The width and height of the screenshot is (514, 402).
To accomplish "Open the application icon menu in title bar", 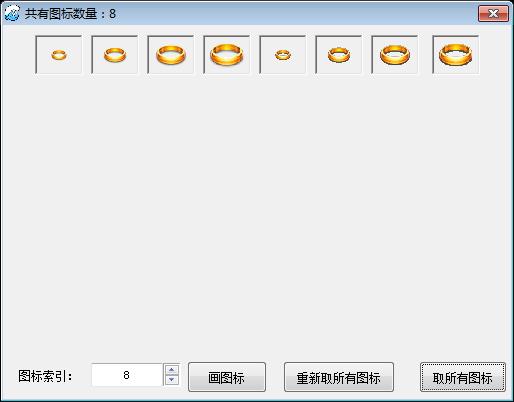I will pyautogui.click(x=12, y=13).
